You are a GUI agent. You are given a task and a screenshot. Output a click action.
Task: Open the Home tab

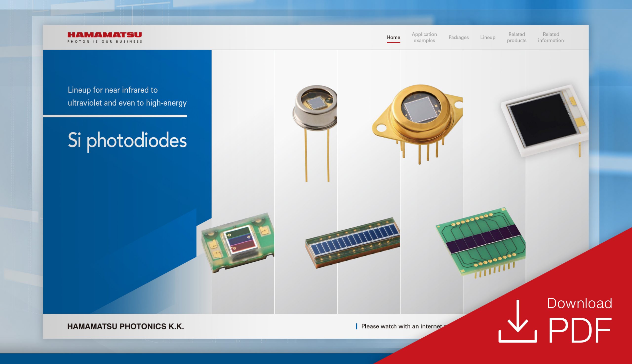pyautogui.click(x=393, y=37)
